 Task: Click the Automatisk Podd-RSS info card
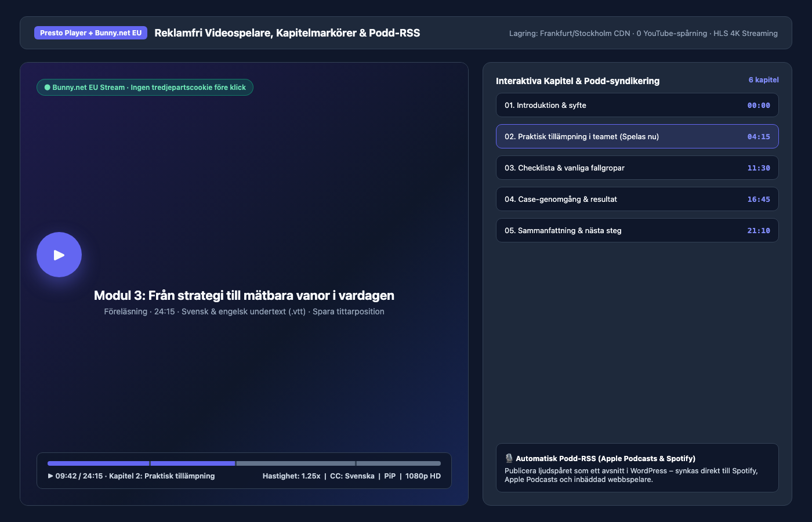pyautogui.click(x=637, y=468)
